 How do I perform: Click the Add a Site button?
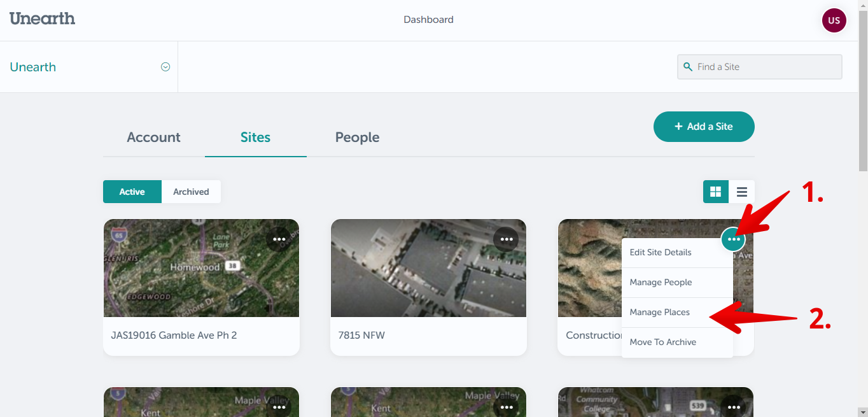click(x=704, y=127)
